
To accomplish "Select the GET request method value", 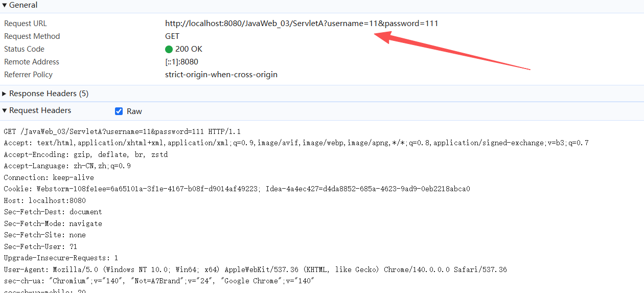I will click(172, 36).
